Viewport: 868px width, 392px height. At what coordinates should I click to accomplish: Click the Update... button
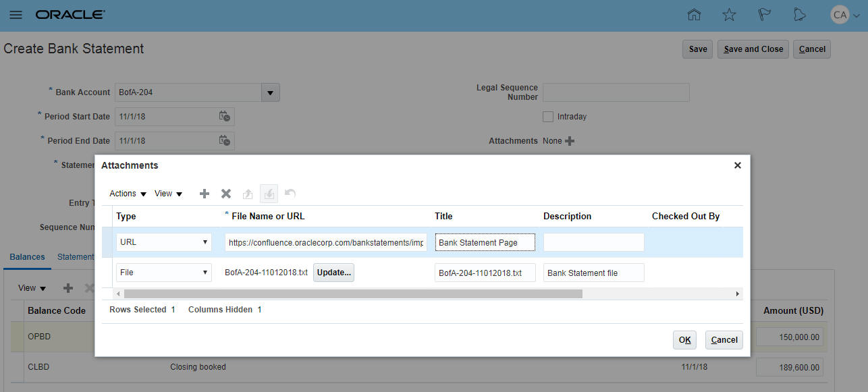pyautogui.click(x=333, y=273)
